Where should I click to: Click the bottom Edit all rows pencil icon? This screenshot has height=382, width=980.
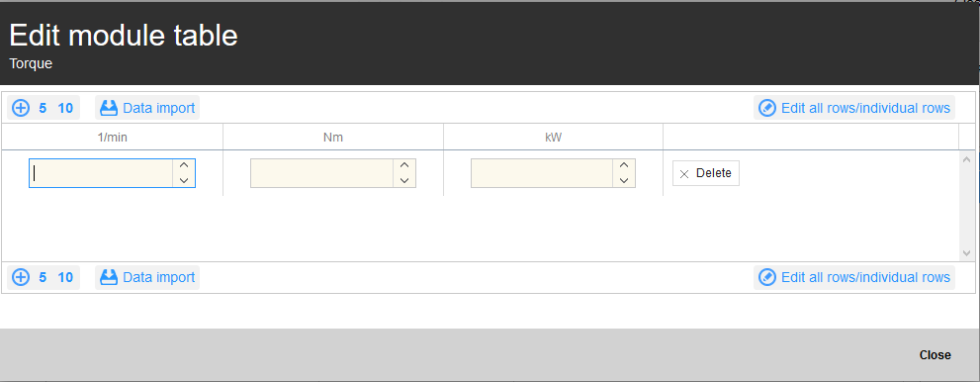point(766,277)
